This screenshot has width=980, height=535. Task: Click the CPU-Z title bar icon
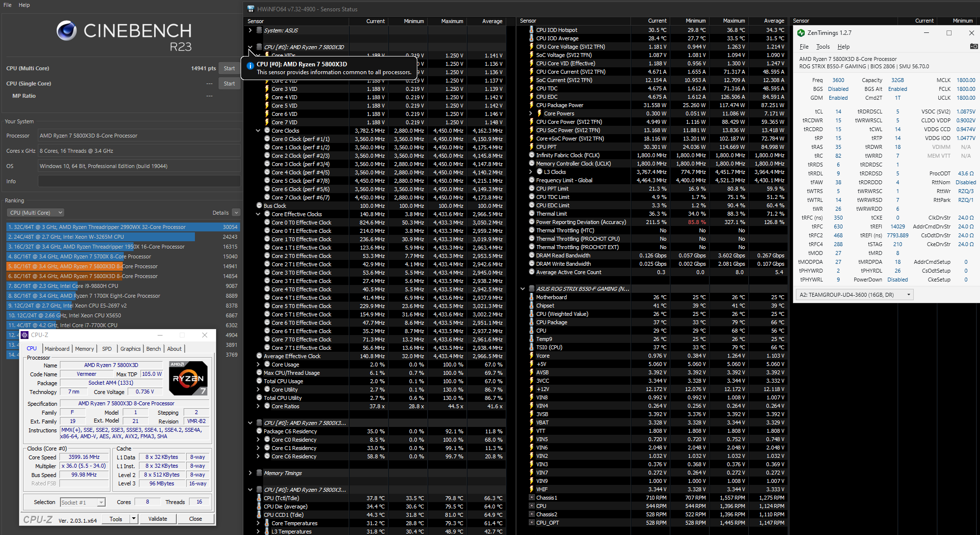[x=25, y=335]
